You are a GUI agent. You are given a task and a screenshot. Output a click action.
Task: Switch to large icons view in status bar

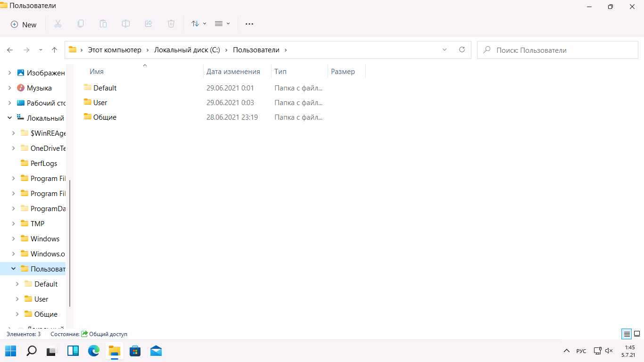tap(636, 334)
